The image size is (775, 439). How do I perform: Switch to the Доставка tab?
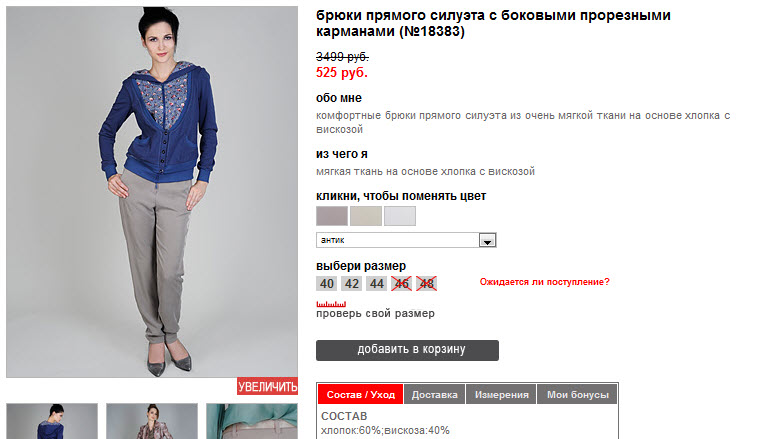(435, 395)
